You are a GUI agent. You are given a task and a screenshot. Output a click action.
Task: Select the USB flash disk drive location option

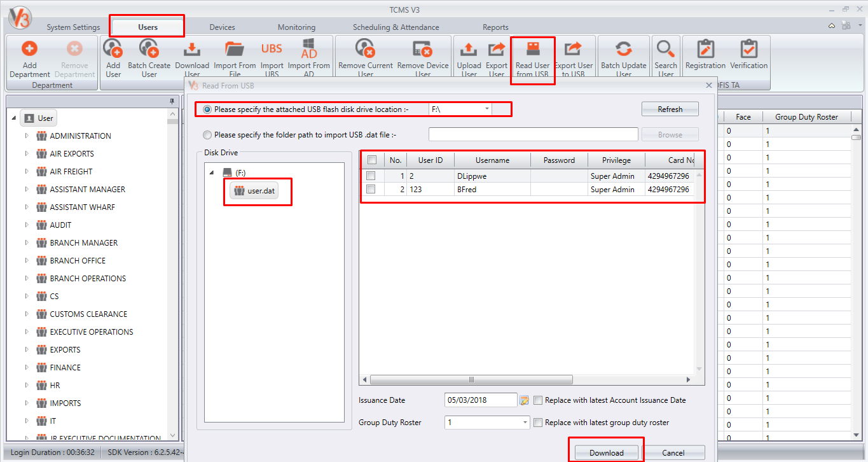click(x=207, y=109)
